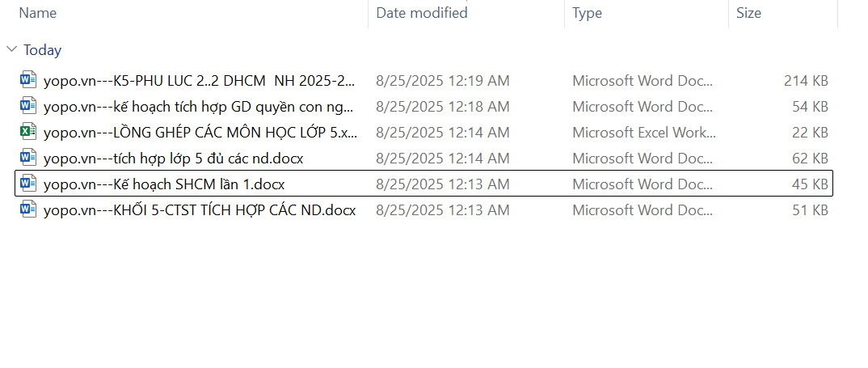
Task: Click Word icon of KHỐI 5-CTST file
Action: (x=28, y=209)
